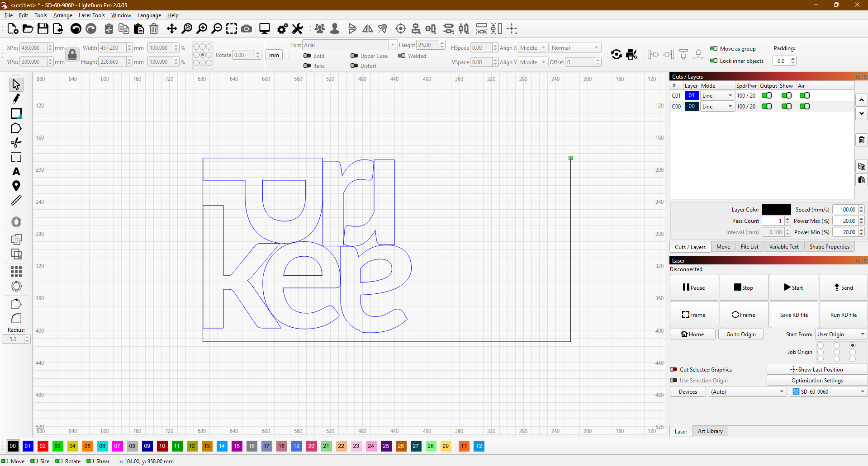Click the Zoom to Frame Selection icon
The width and height of the screenshot is (868, 466).
[x=232, y=29]
